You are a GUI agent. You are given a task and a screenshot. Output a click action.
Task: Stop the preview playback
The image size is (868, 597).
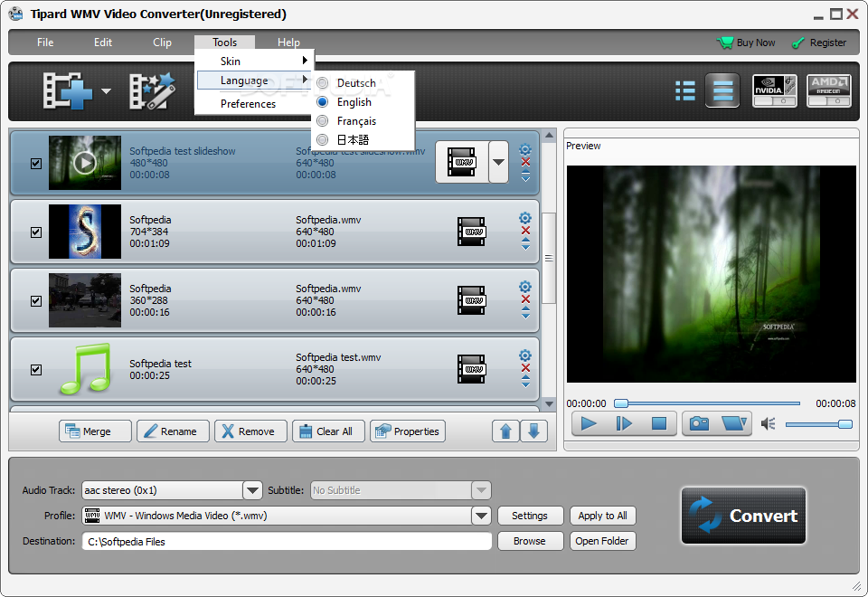(x=659, y=423)
